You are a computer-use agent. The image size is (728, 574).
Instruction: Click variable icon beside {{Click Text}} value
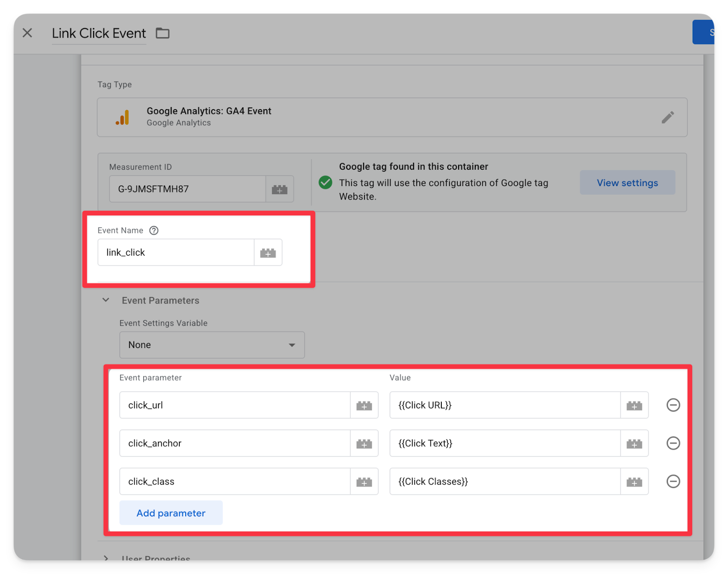click(634, 443)
